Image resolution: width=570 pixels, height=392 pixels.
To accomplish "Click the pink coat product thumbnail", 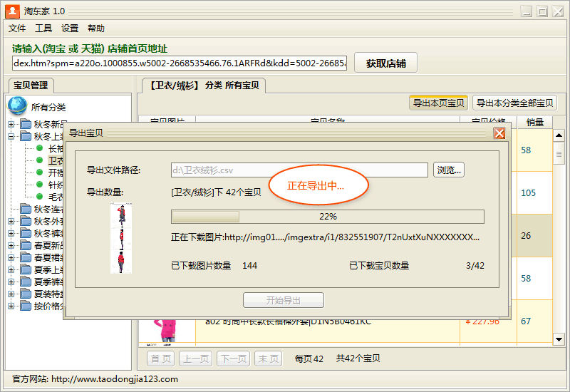I will point(166,331).
